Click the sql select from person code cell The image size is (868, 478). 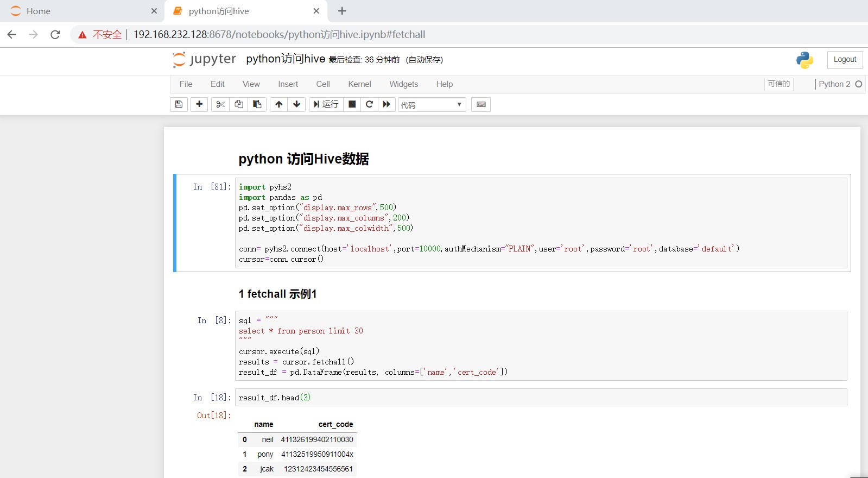tap(541, 346)
